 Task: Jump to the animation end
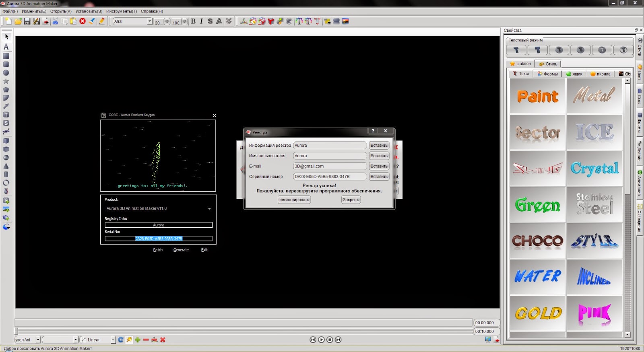[338, 340]
